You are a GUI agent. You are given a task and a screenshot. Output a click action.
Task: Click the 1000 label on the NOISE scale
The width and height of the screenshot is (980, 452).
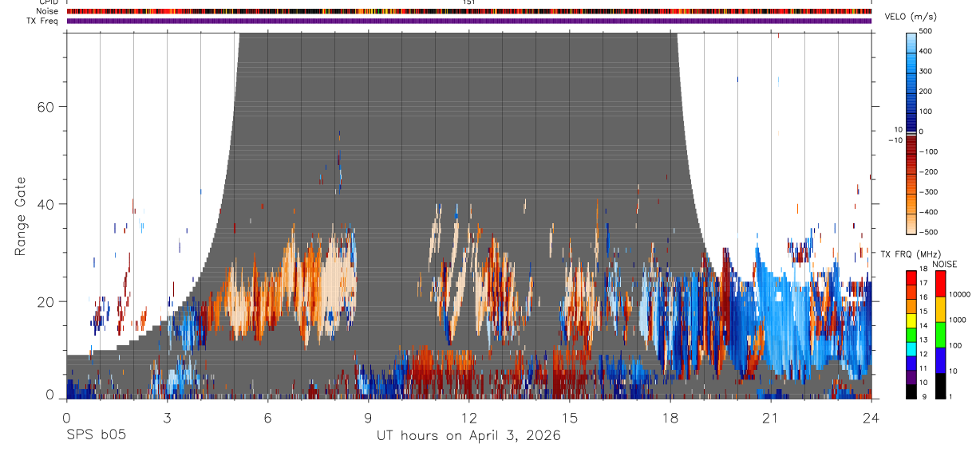click(957, 320)
